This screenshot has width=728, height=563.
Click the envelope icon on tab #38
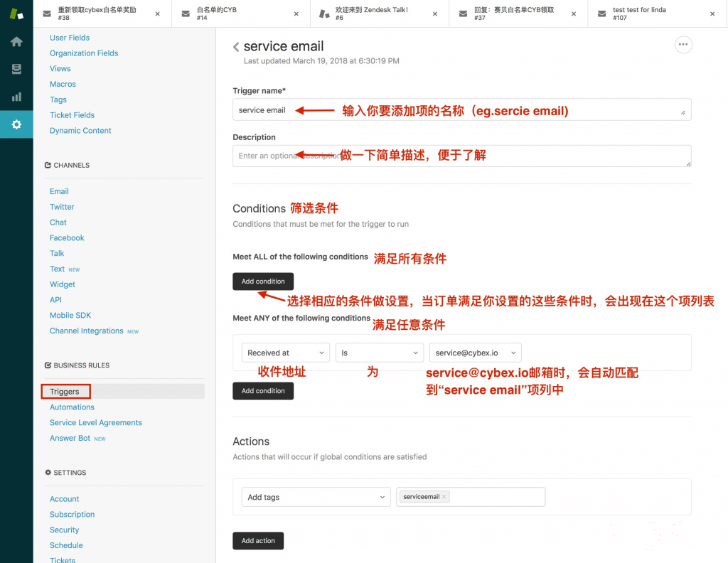tap(47, 14)
